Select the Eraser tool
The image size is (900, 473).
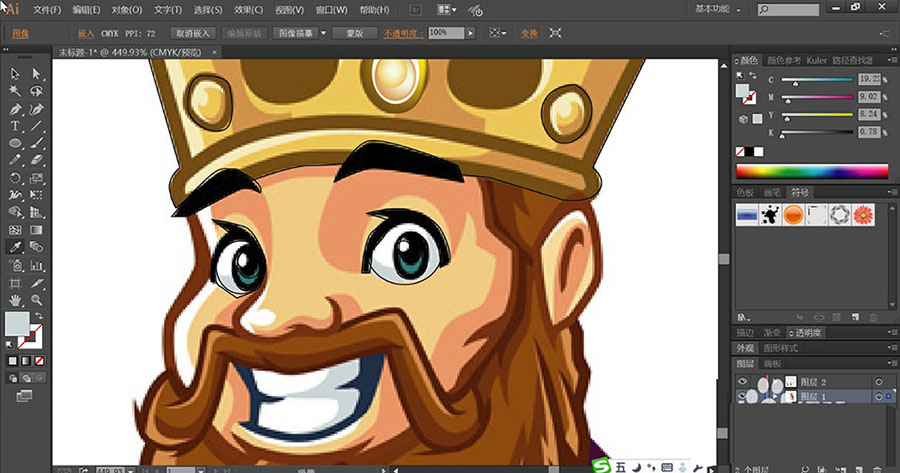click(36, 160)
